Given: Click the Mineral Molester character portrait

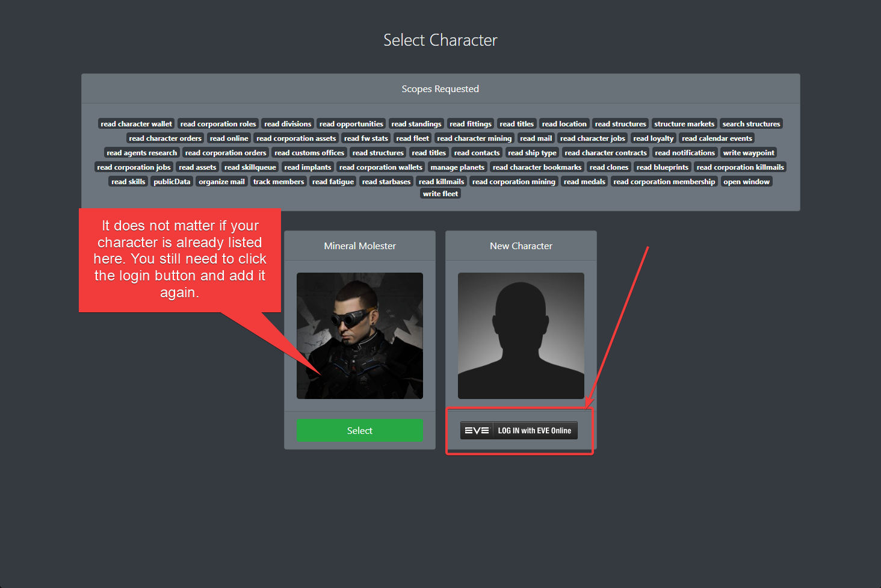Looking at the screenshot, I should click(x=359, y=336).
